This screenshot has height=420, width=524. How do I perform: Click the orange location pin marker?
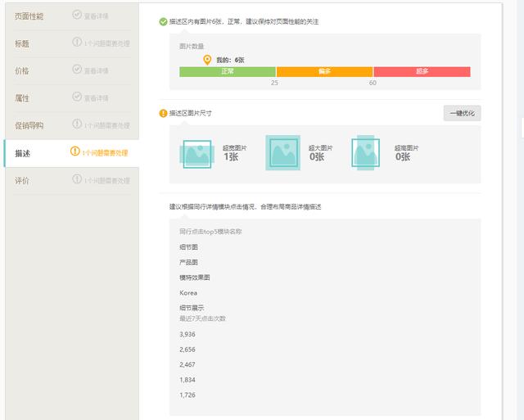tap(207, 60)
